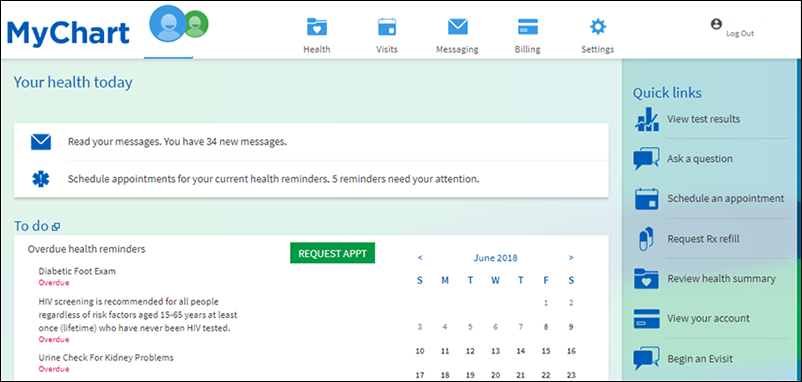This screenshot has height=382, width=802.
Task: Click the Overdue health reminders heading
Action: [x=86, y=249]
